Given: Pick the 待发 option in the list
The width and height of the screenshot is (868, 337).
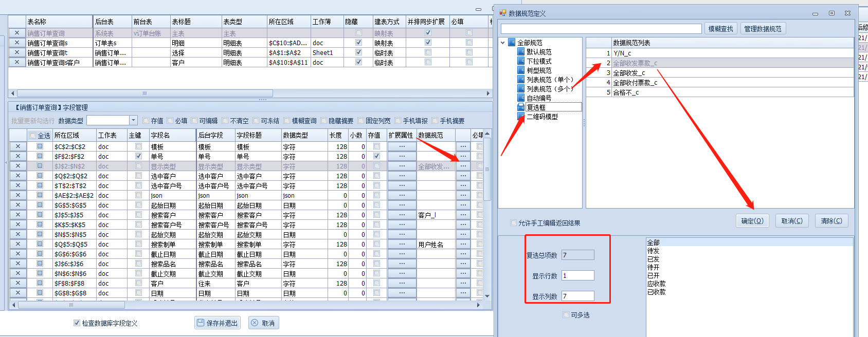Looking at the screenshot, I should pos(653,251).
